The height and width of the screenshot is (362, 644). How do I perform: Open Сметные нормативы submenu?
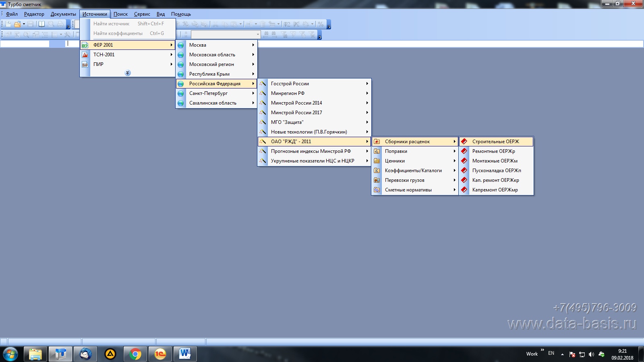pos(415,190)
